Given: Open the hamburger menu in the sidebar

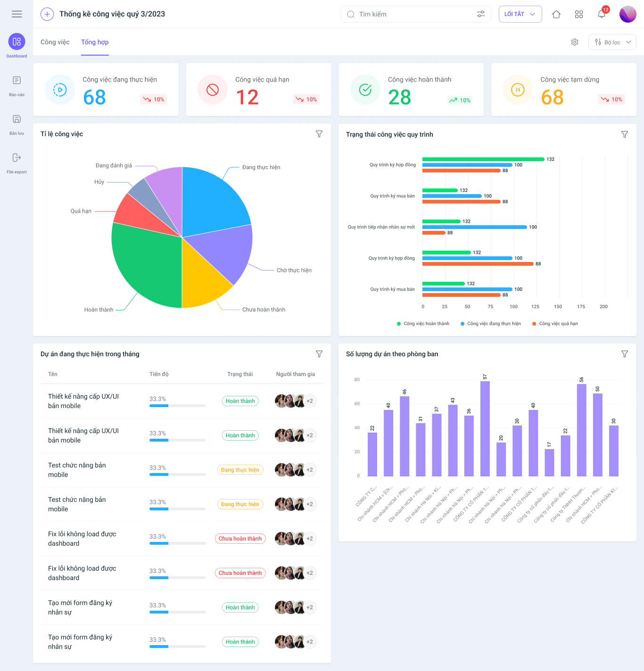Looking at the screenshot, I should pyautogui.click(x=17, y=14).
